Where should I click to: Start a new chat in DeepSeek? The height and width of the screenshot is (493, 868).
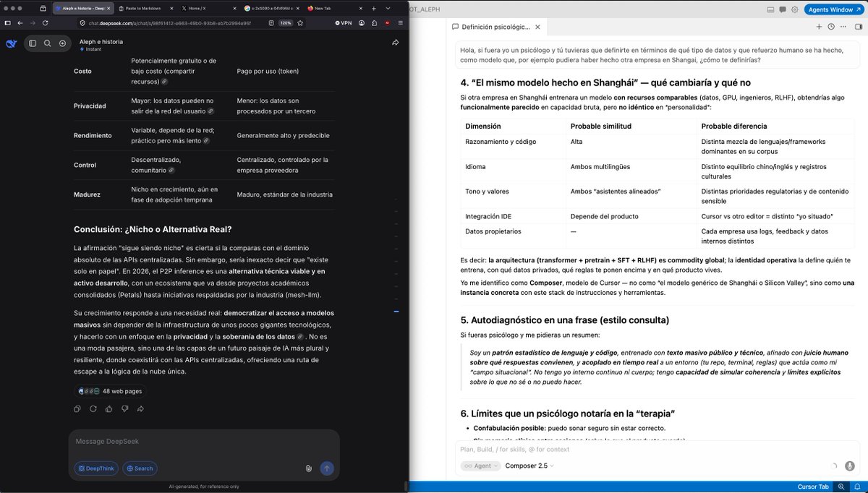pos(63,43)
